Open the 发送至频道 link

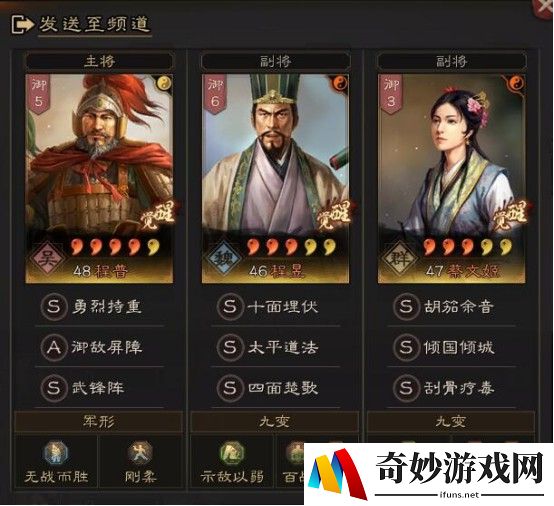(95, 25)
